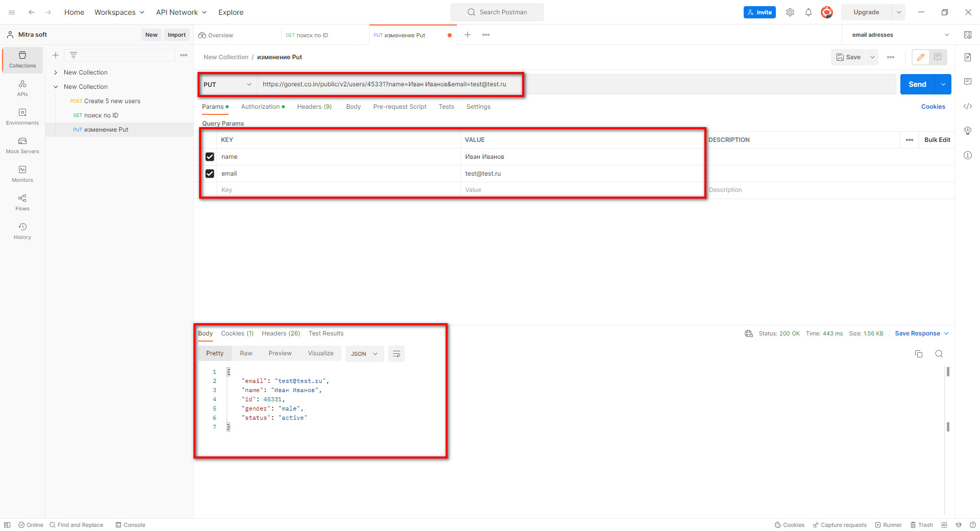Switch to the request Body tab
The width and height of the screenshot is (980, 531).
coord(353,107)
